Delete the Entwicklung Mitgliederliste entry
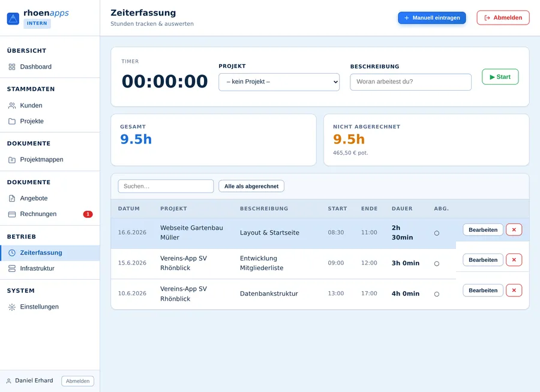The height and width of the screenshot is (392, 540). pos(514,260)
